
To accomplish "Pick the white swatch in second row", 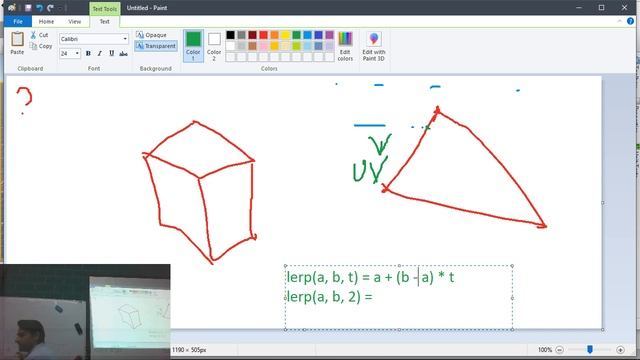I will pos(231,46).
